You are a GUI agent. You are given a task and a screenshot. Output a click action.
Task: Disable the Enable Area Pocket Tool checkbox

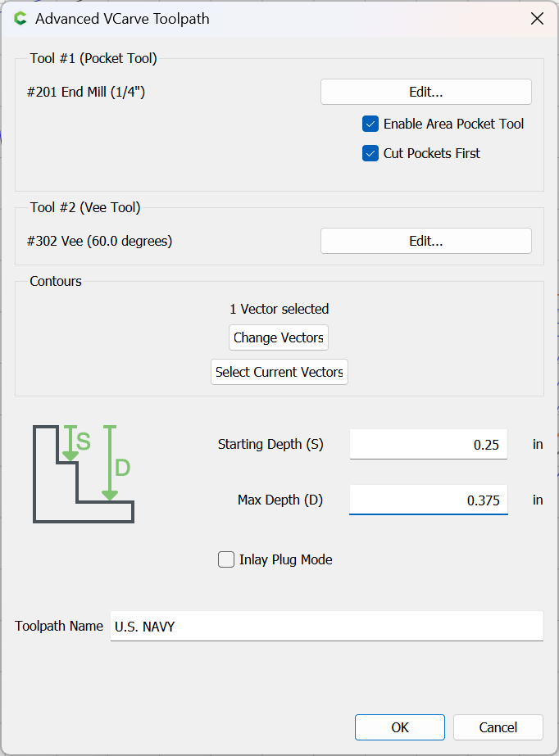point(370,124)
